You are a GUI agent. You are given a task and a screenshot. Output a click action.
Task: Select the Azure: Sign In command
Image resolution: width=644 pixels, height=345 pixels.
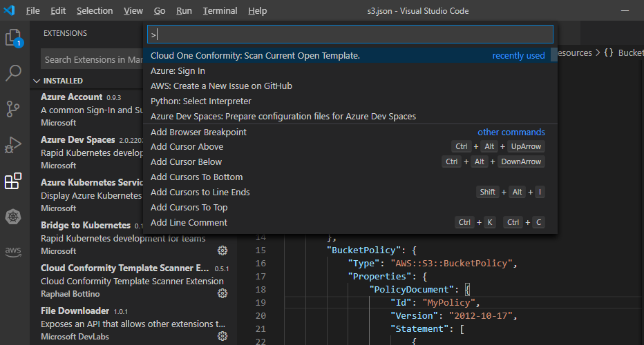click(178, 70)
